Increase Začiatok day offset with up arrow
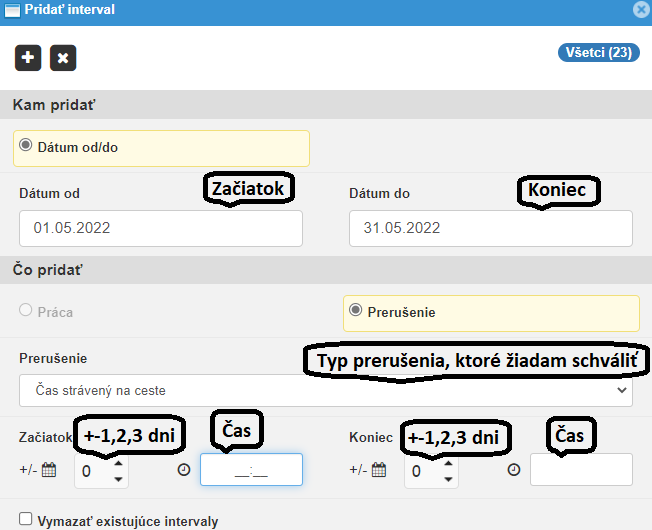Image resolution: width=652 pixels, height=530 pixels. click(119, 462)
